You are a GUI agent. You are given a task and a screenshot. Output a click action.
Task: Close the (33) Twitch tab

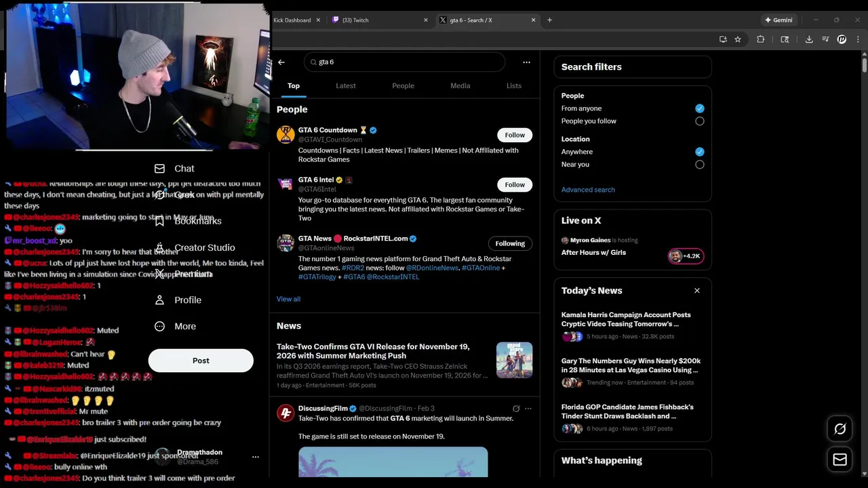[x=426, y=20]
